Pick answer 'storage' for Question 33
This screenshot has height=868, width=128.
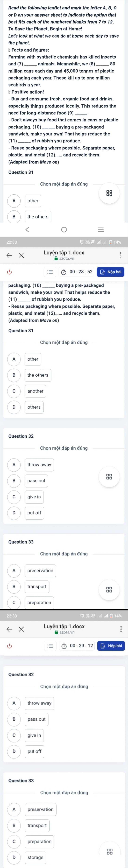pyautogui.click(x=35, y=857)
